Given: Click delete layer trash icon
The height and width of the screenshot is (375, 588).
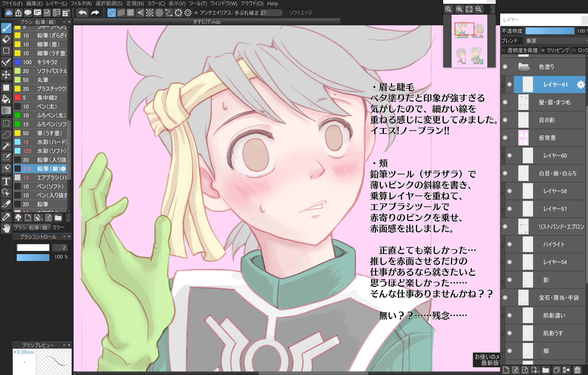Looking at the screenshot, I should (577, 370).
